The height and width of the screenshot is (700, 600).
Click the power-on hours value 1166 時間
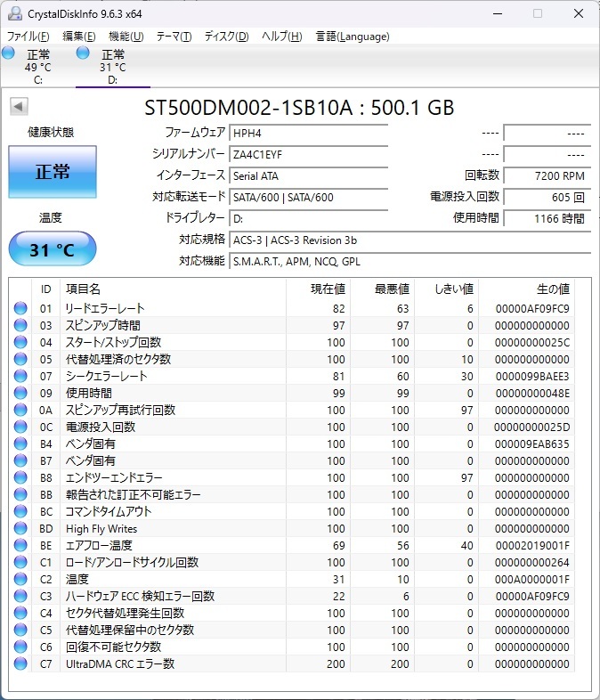click(x=547, y=219)
